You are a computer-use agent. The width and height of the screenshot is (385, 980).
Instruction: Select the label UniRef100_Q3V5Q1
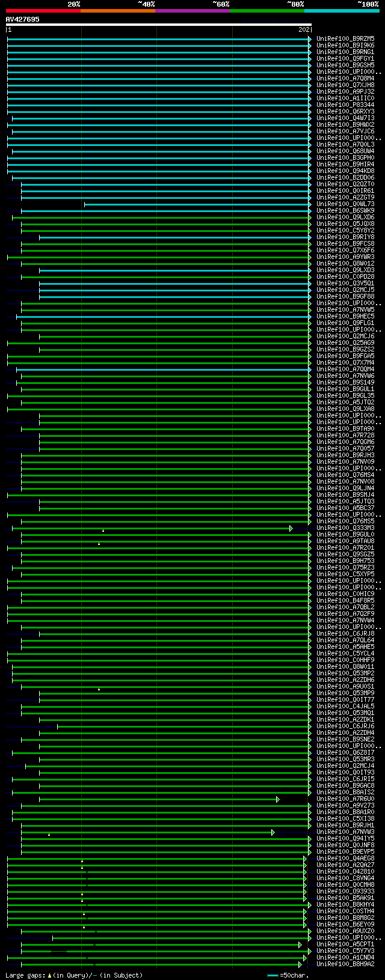[x=345, y=284]
